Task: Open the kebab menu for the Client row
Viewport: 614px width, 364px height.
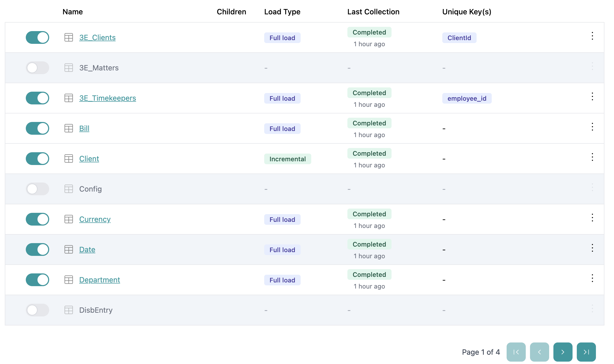Action: [x=592, y=157]
